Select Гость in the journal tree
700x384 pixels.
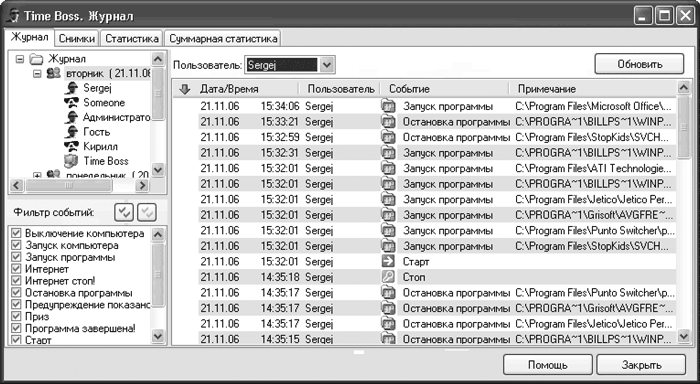pyautogui.click(x=96, y=132)
